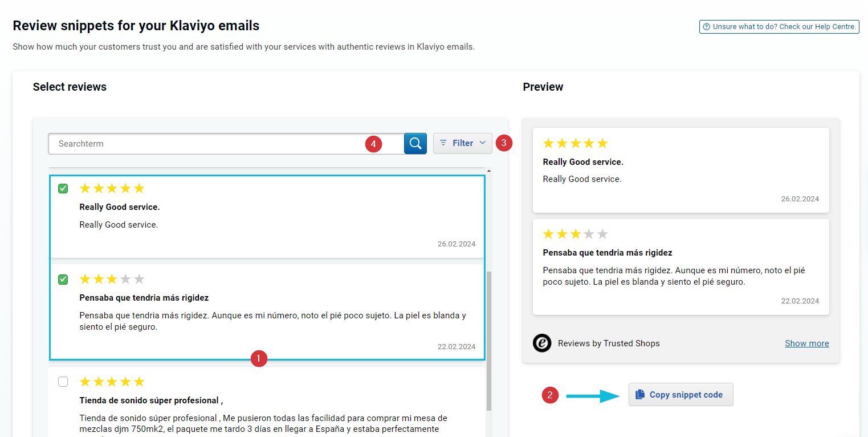Image resolution: width=868 pixels, height=437 pixels.
Task: Click the 'Pensaba que tendria más rigidez' list title
Action: 144,298
